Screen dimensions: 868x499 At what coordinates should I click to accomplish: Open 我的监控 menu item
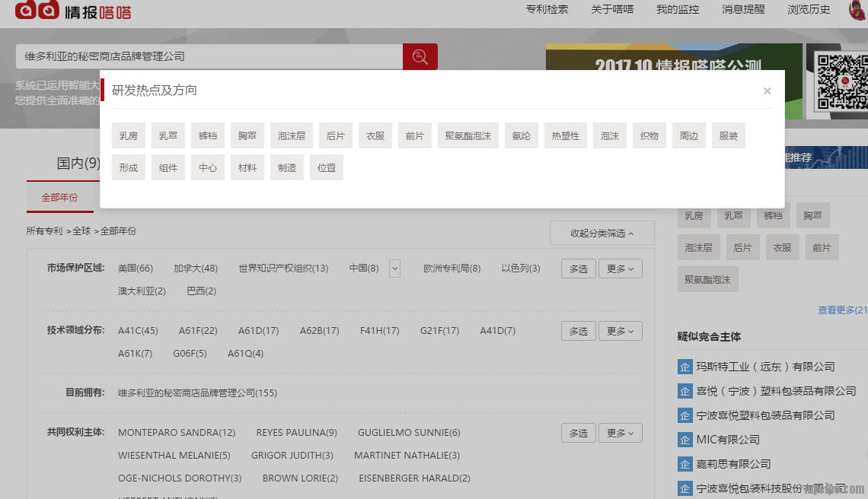click(x=678, y=10)
